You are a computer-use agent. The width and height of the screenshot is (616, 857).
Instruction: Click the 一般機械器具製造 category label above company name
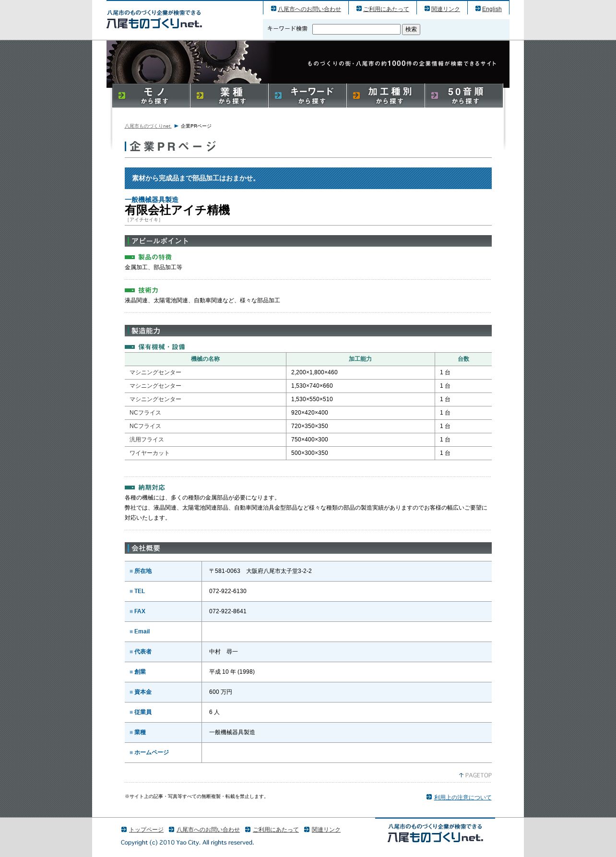click(x=152, y=200)
